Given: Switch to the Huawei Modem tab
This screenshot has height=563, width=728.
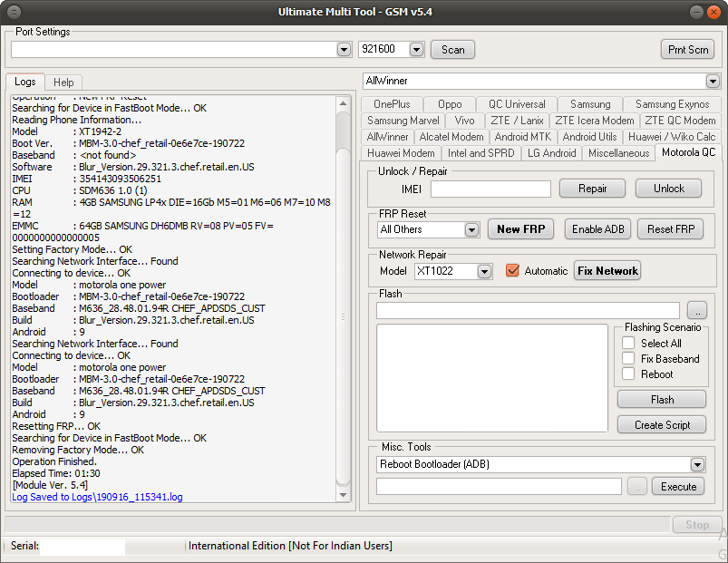Looking at the screenshot, I should coord(401,153).
